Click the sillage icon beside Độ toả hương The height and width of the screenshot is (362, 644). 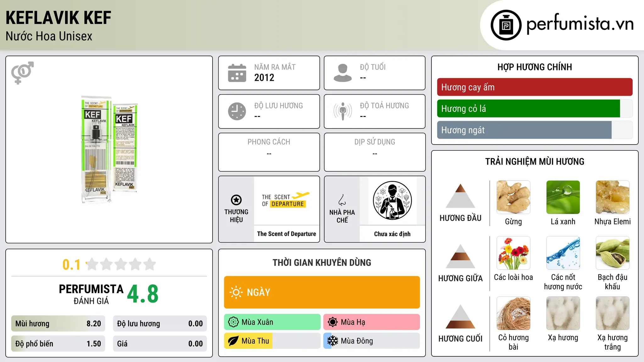coord(343,111)
